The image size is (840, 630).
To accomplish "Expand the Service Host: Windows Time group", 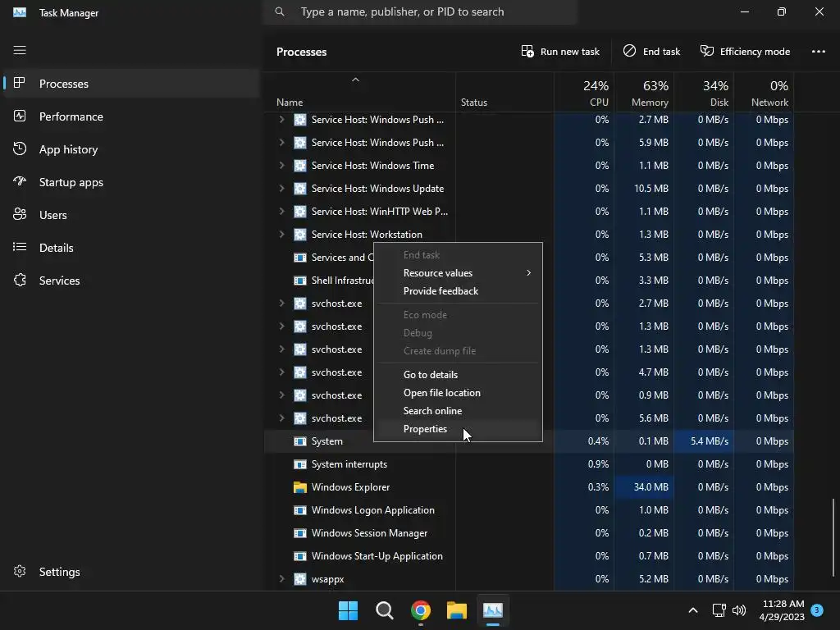I will [282, 166].
